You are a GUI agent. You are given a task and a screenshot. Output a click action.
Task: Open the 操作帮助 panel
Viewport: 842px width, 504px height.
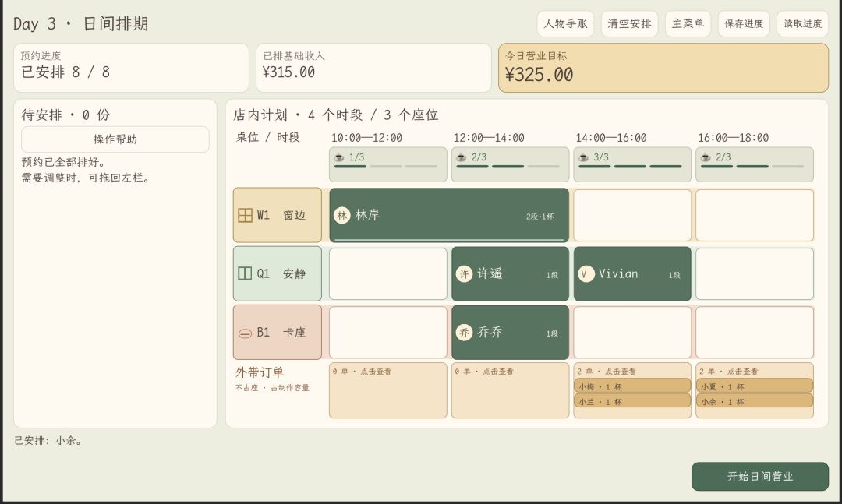(115, 139)
